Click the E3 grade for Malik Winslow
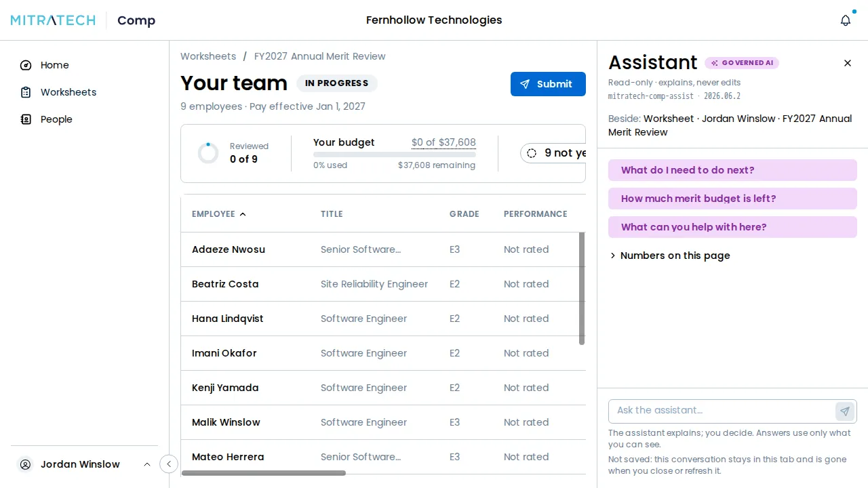The width and height of the screenshot is (868, 488). click(x=455, y=422)
